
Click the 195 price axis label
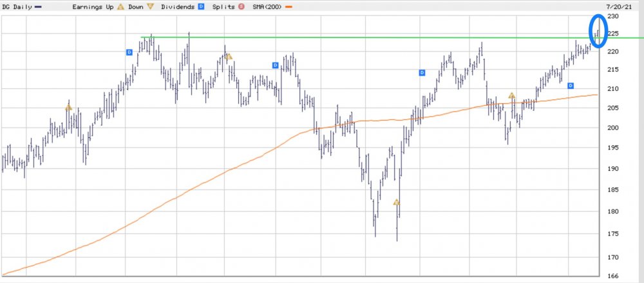point(612,147)
